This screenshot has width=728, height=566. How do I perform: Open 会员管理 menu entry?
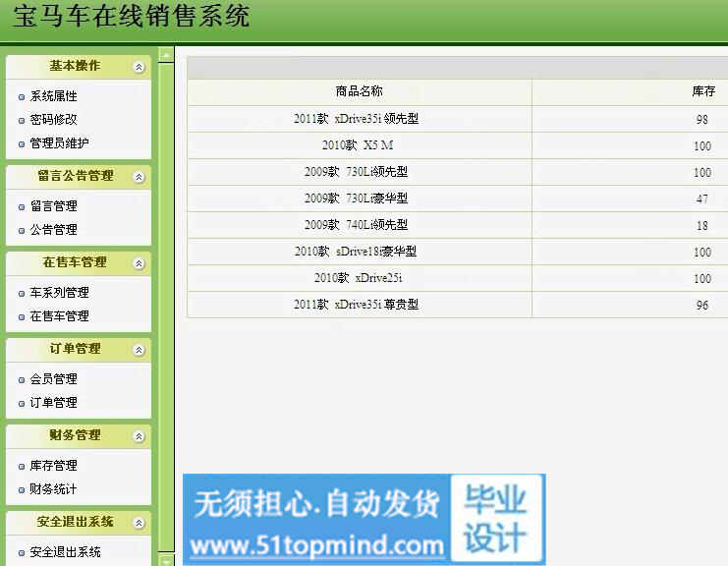coord(53,379)
